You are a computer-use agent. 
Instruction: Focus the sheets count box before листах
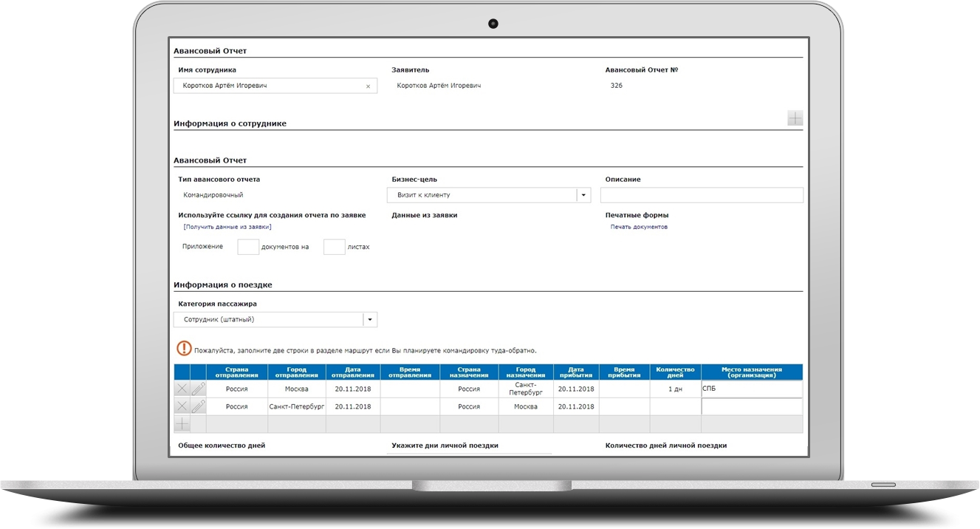[335, 247]
